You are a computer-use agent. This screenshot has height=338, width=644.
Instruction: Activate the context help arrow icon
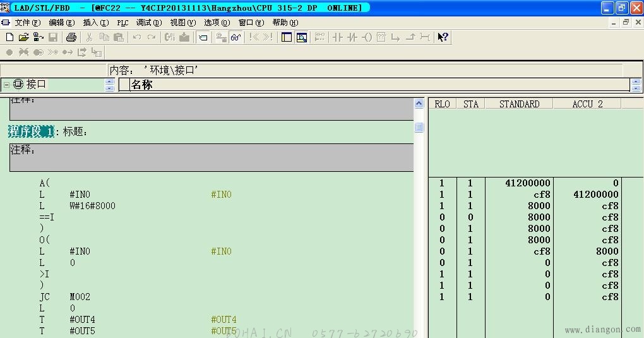(443, 37)
